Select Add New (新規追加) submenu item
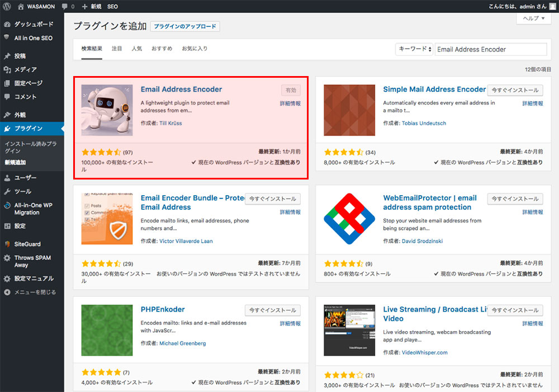Image resolution: width=559 pixels, height=392 pixels. [15, 162]
